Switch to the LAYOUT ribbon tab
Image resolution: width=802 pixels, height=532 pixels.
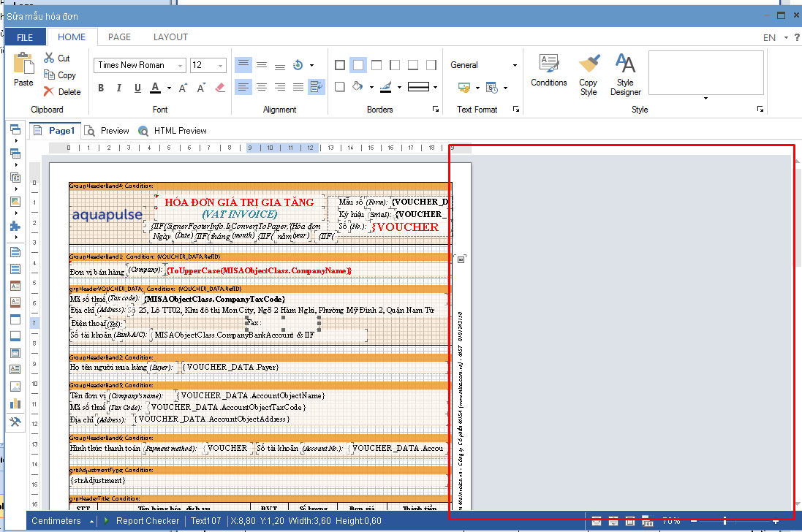tap(170, 37)
